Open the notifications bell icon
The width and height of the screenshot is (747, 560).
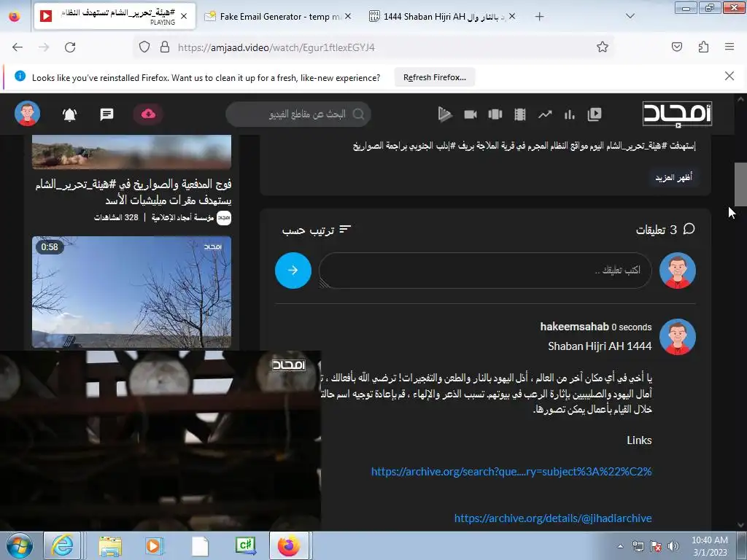(x=69, y=114)
